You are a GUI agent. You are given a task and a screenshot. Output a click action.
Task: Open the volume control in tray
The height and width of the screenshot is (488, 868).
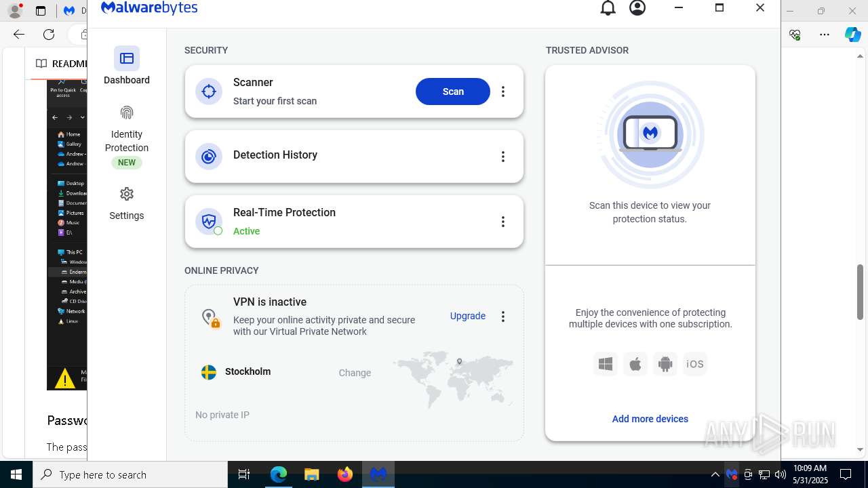point(780,474)
